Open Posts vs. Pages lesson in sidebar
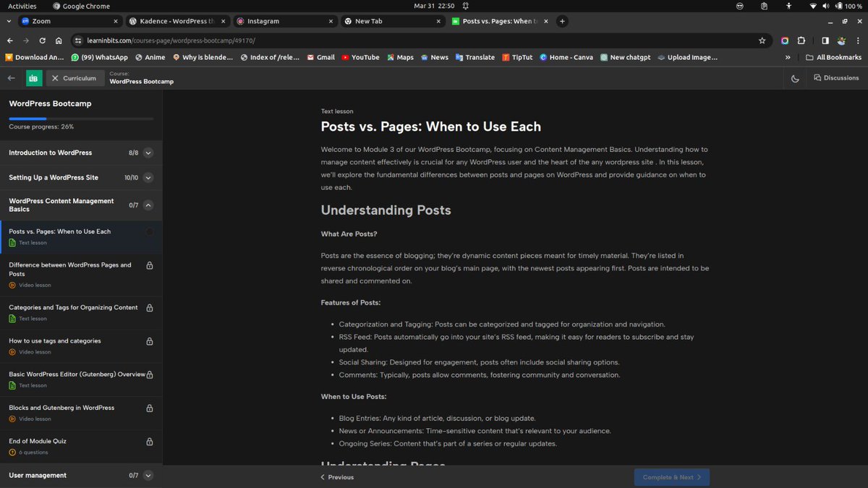868x488 pixels. coord(81,236)
